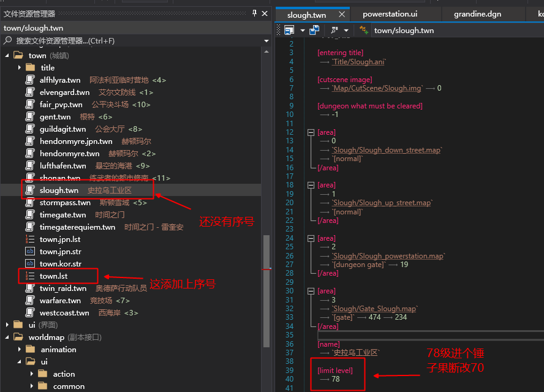This screenshot has width=544, height=392.
Task: Click the file icon of alfhlyra.twn
Action: pos(30,80)
